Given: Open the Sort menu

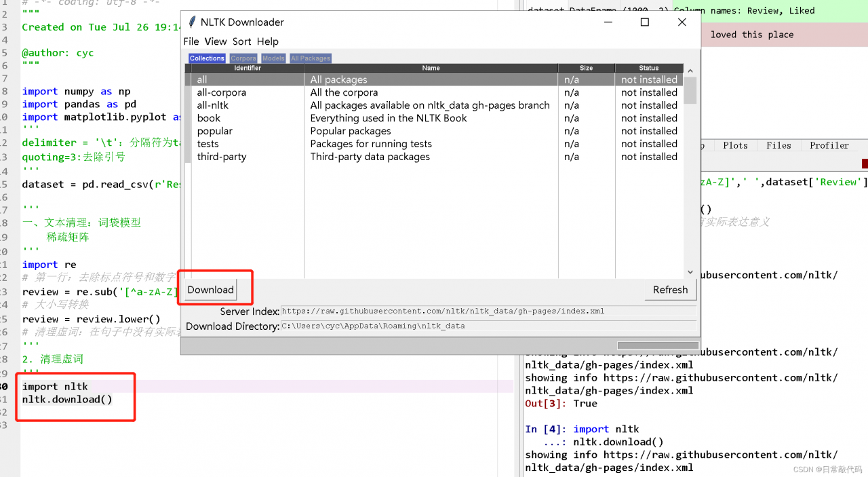Looking at the screenshot, I should [x=242, y=41].
